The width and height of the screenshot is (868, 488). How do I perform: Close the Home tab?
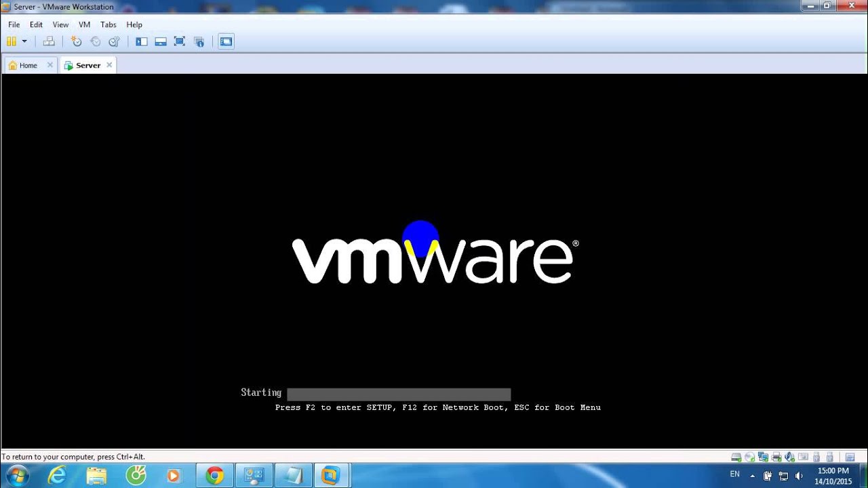pyautogui.click(x=50, y=65)
